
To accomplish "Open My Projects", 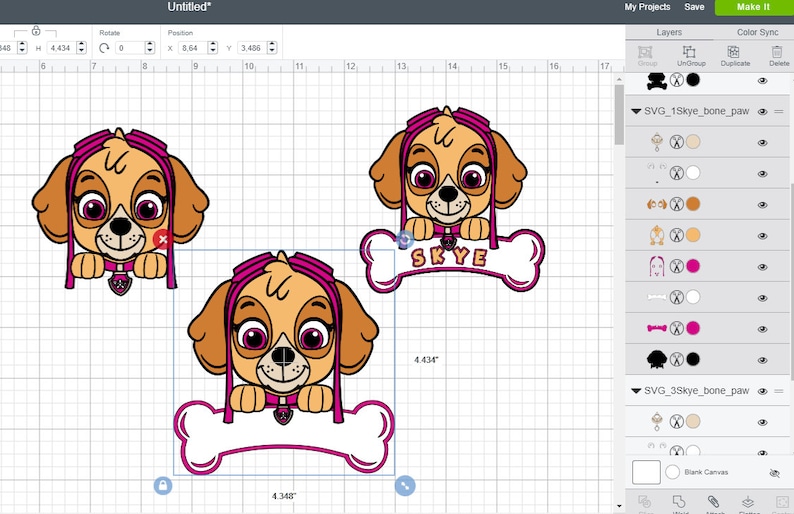I will point(647,7).
